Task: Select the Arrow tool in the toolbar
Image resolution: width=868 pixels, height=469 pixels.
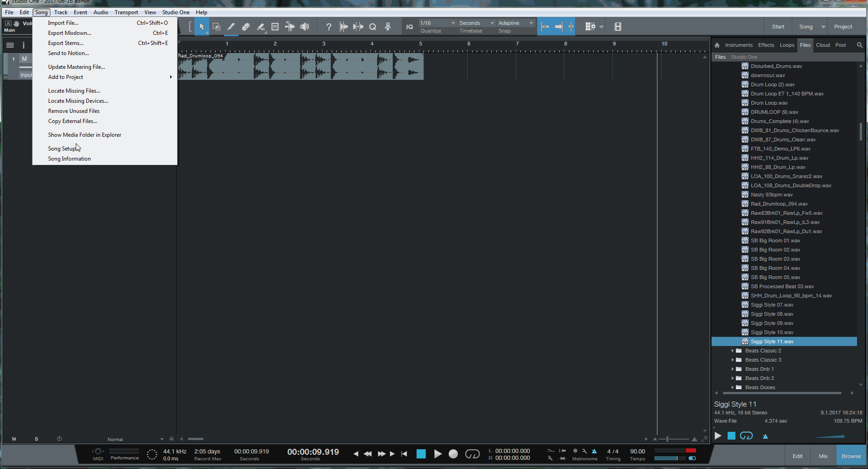Action: (201, 27)
